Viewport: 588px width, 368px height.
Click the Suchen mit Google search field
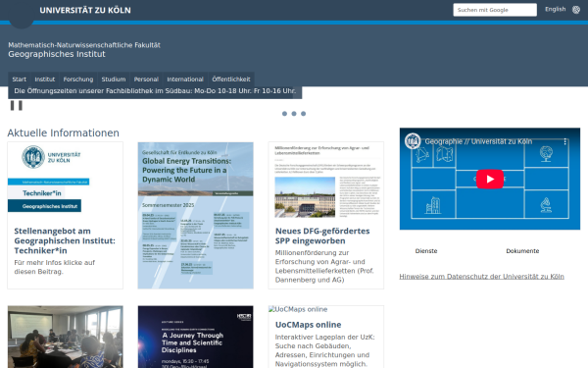[495, 10]
